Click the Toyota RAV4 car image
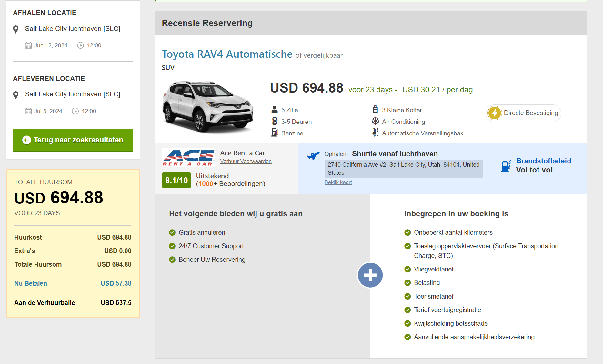 pos(208,106)
